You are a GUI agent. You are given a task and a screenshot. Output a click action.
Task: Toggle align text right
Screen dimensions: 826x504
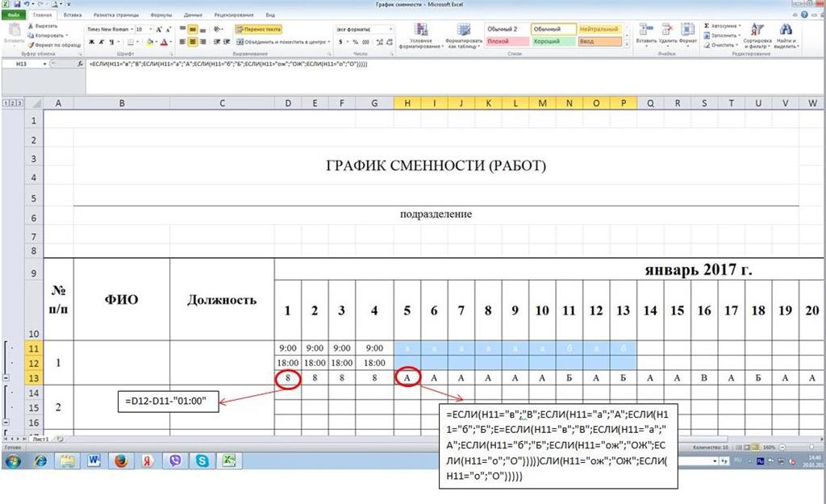202,42
